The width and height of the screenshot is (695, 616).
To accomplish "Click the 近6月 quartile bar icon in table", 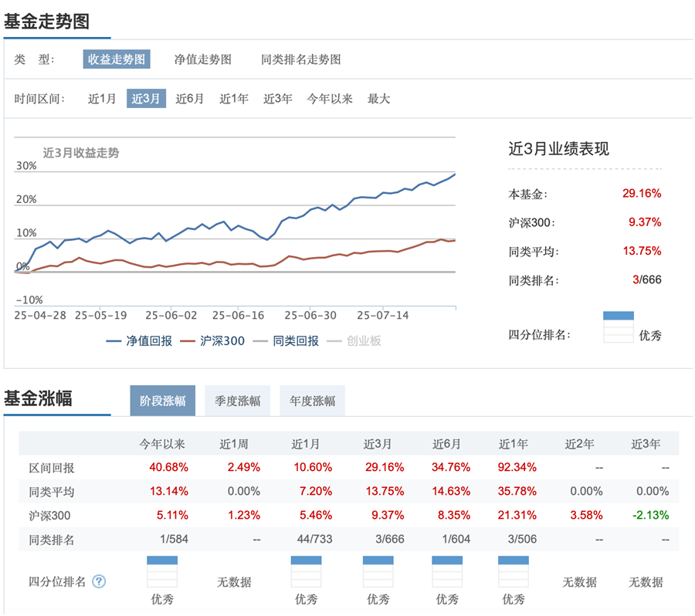I will point(447,572).
